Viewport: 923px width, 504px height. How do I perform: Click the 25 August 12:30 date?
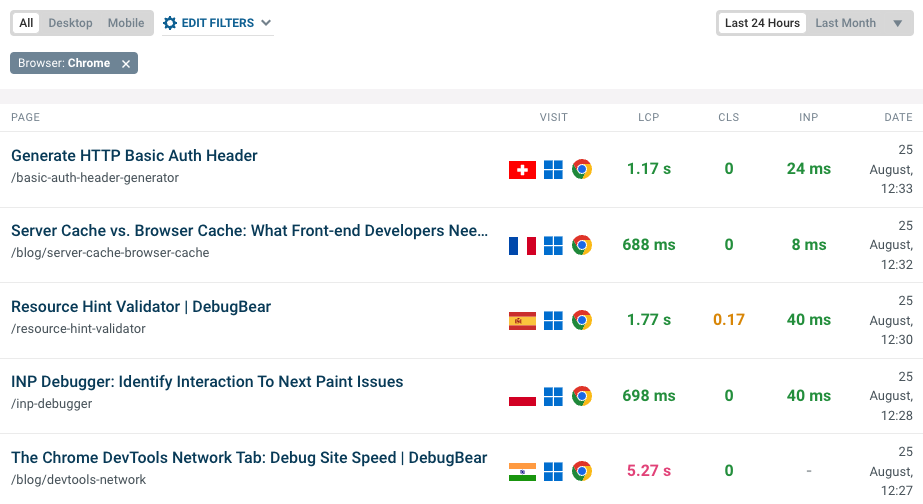point(891,320)
